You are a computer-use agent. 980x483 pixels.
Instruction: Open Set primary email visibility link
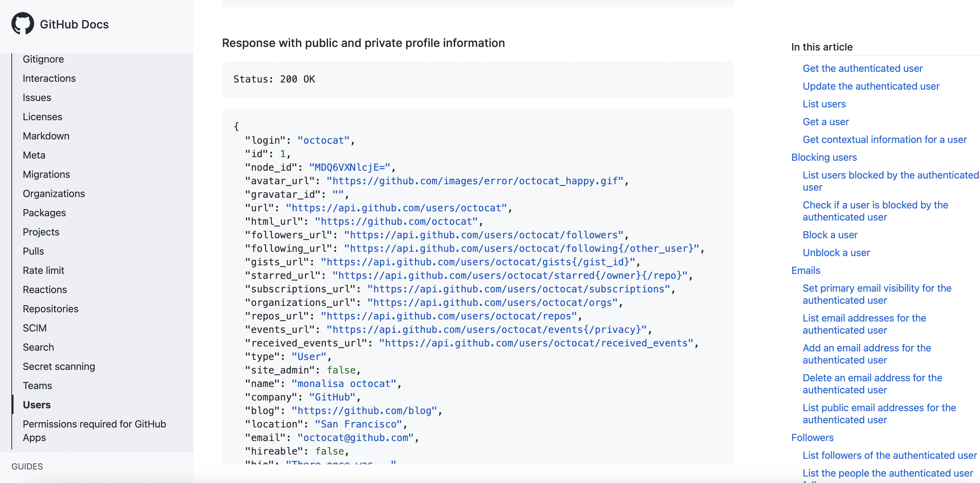point(877,294)
